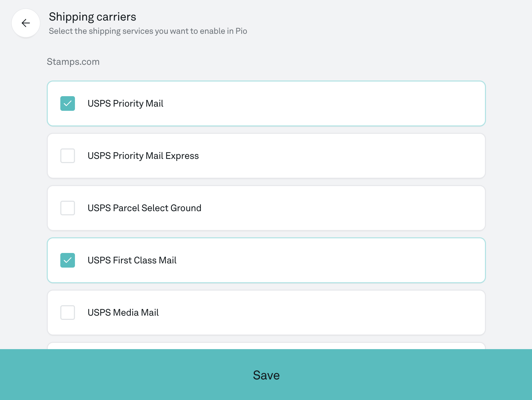532x400 pixels.
Task: Select the 'USPS Priority Mail Express' label
Action: [143, 156]
